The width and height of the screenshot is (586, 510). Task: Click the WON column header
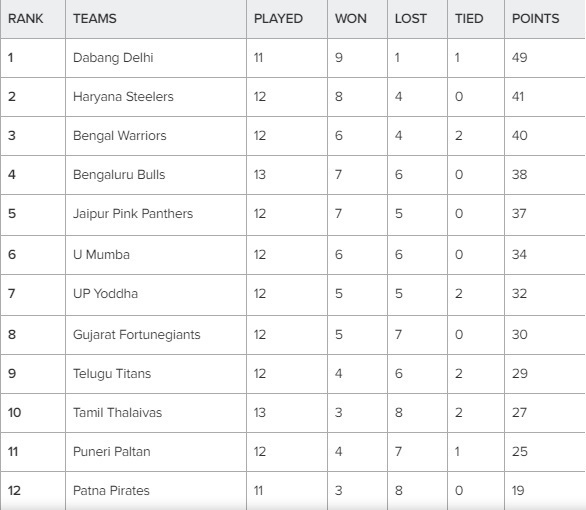coord(351,18)
